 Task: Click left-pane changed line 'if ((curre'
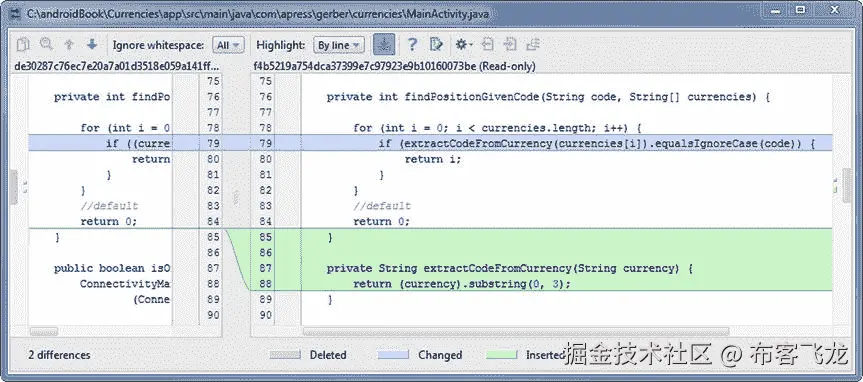coord(139,144)
